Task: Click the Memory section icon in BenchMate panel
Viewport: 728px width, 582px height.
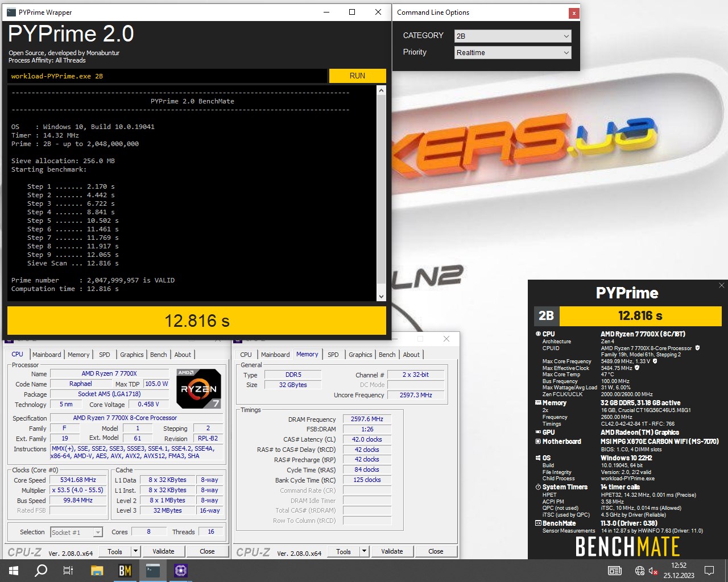Action: (x=538, y=402)
